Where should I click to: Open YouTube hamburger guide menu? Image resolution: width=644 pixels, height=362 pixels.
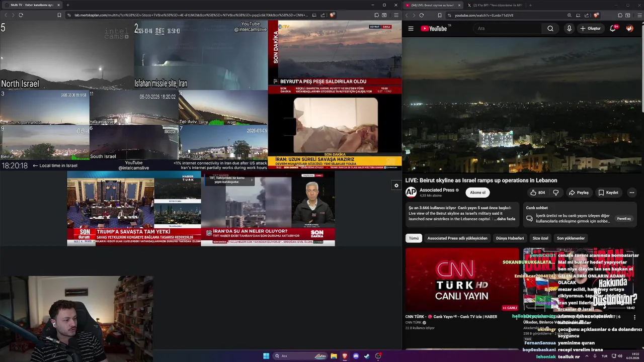point(411,29)
